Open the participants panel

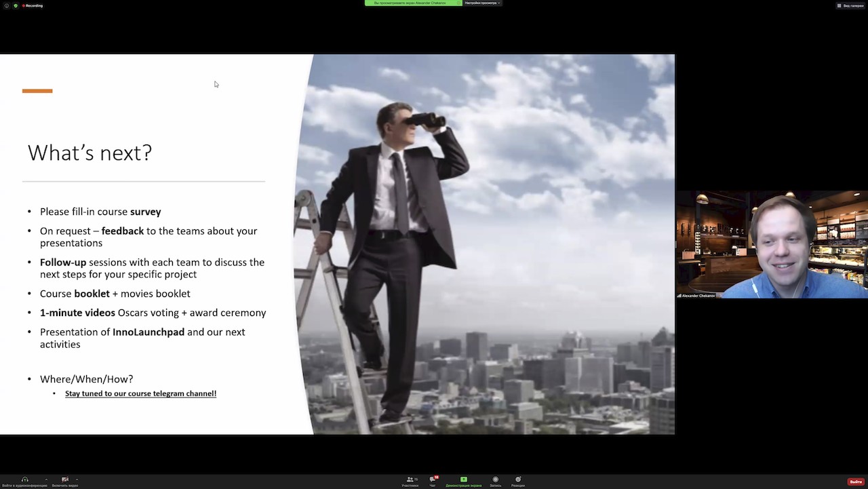click(410, 480)
